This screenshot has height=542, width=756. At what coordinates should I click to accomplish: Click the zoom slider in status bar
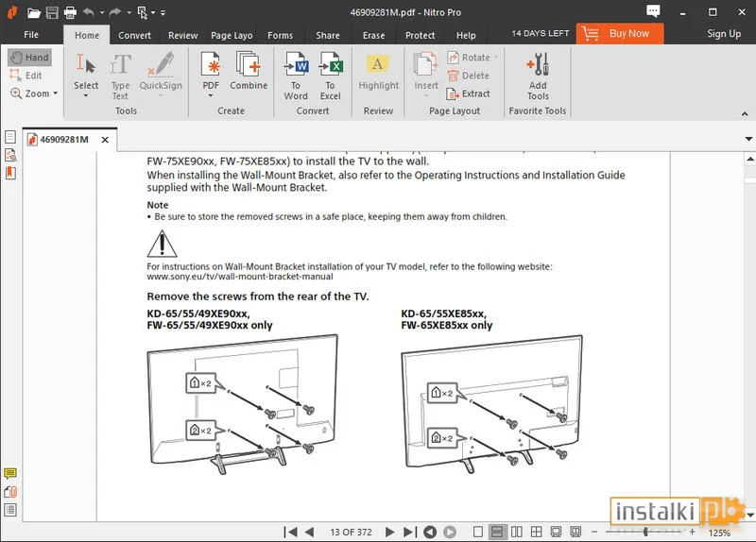tap(646, 533)
